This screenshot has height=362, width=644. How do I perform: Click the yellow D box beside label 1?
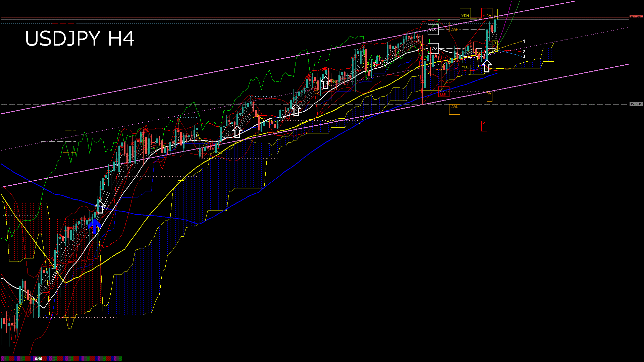495,45
